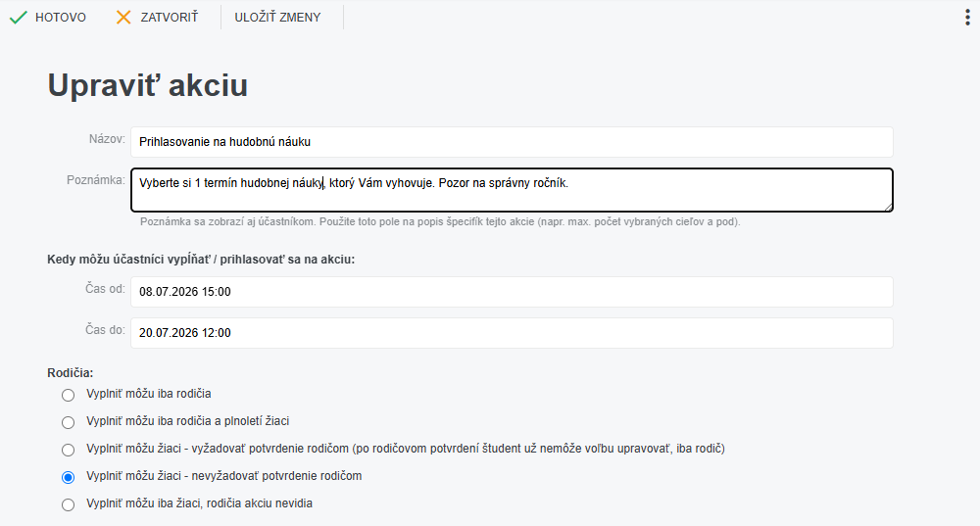Select 'nevyžadovať potvrdenie rodičom' radio button
Viewport: 980px width, 526px height.
[69, 477]
